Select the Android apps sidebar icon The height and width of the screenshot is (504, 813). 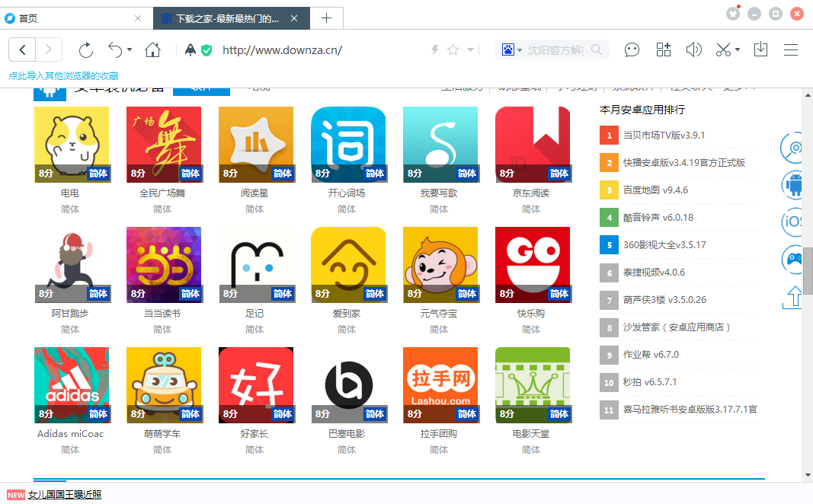click(x=792, y=185)
